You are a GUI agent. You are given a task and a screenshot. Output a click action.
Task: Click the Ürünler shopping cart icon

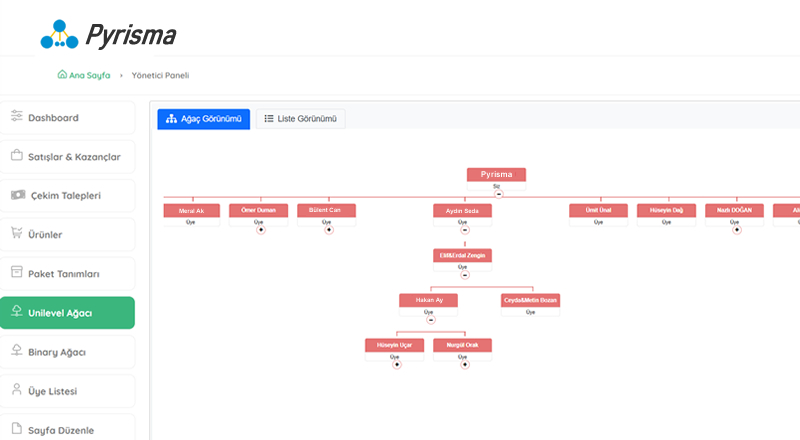click(x=16, y=234)
